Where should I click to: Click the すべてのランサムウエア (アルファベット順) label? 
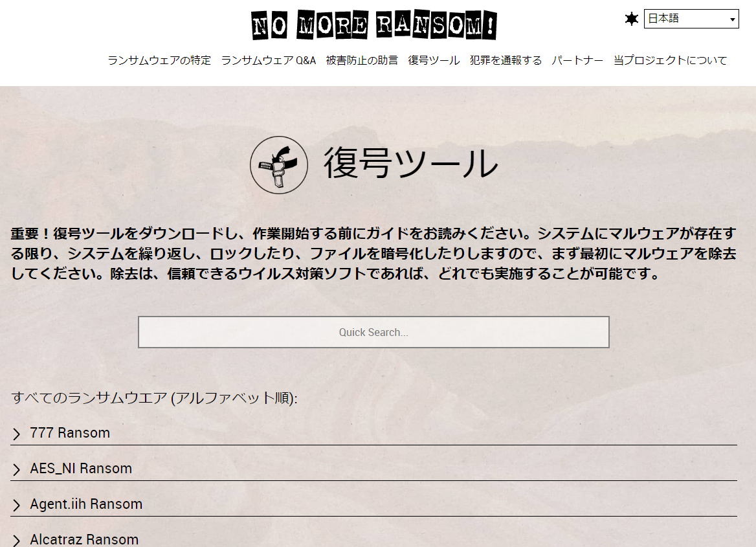click(154, 398)
